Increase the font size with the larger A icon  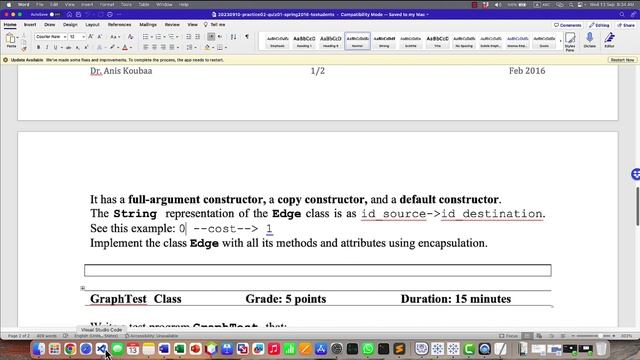[x=91, y=37]
